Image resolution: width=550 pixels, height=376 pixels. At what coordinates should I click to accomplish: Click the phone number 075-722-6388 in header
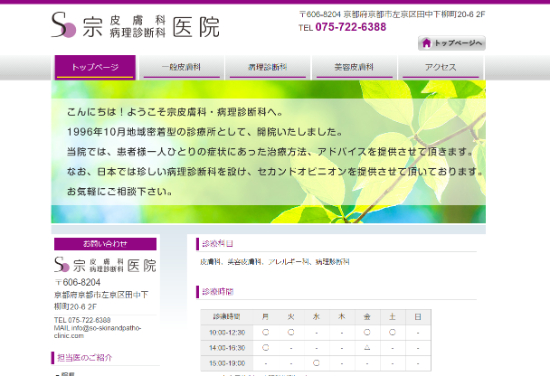(x=350, y=27)
